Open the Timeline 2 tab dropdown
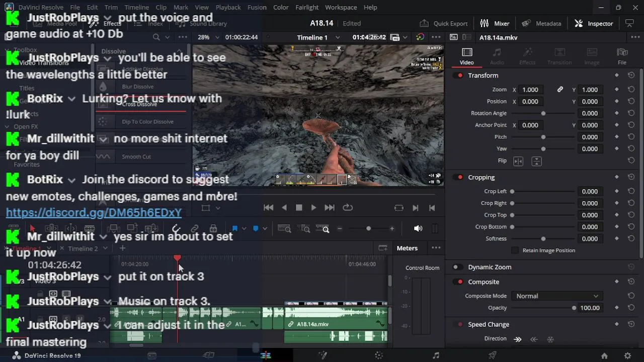Screen dimensions: 644x362 click(105, 248)
